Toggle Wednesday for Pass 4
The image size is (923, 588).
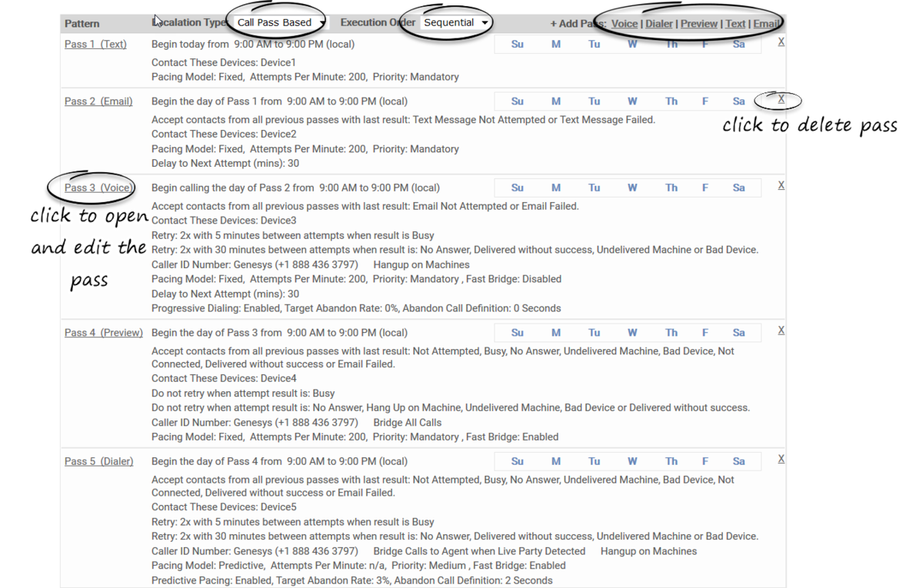632,333
